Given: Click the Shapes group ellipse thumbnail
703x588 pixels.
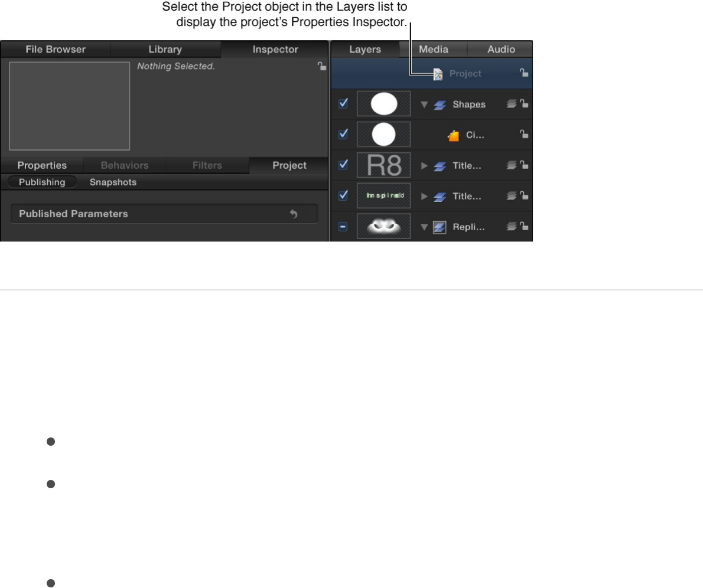Looking at the screenshot, I should click(x=384, y=104).
